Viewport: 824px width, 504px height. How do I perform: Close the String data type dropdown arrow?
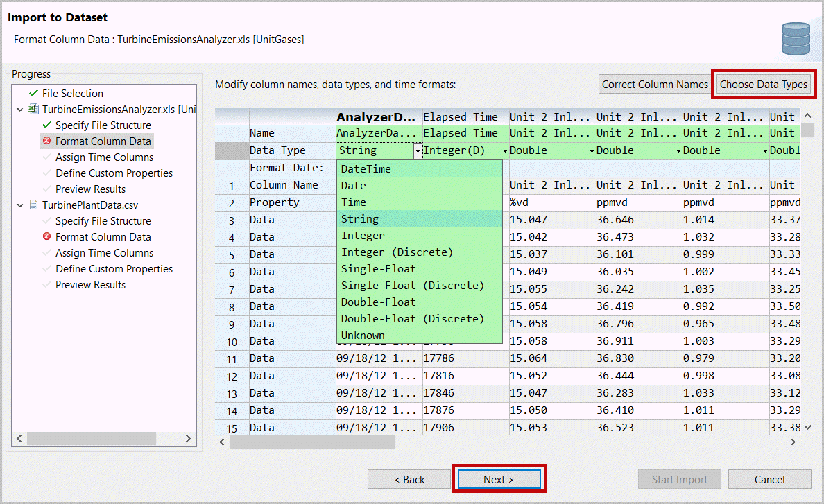418,151
